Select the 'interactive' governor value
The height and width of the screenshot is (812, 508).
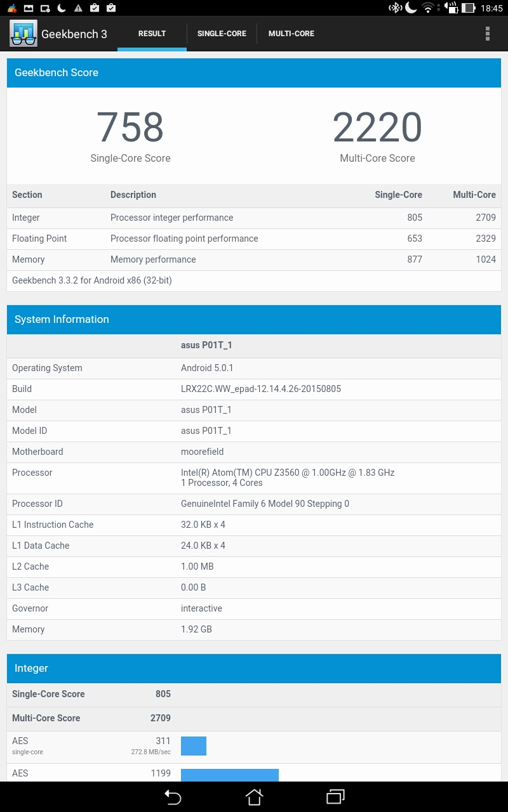(201, 608)
